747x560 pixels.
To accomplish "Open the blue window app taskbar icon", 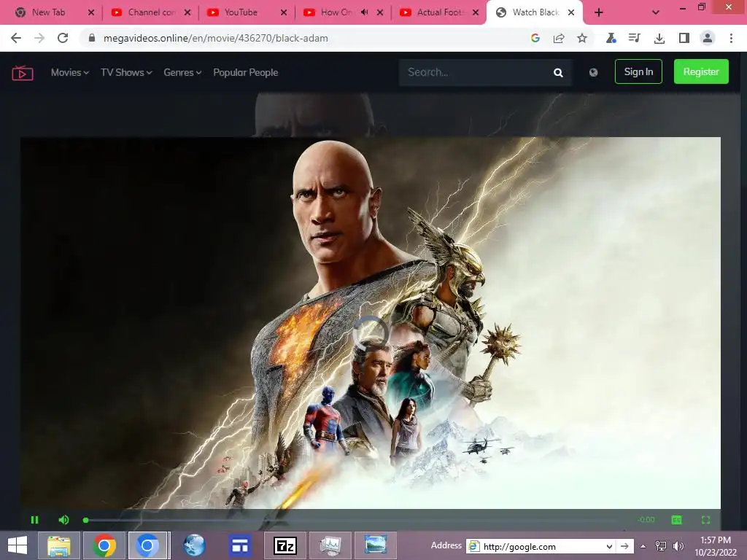I will [x=239, y=545].
